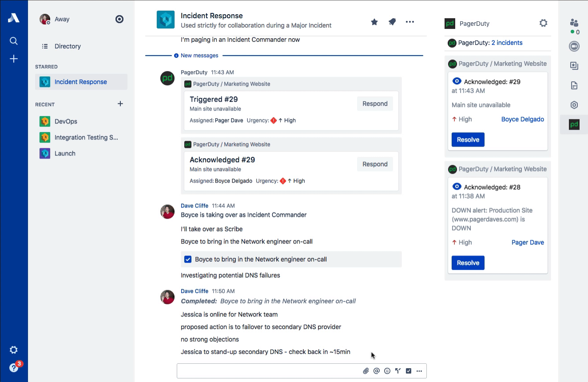
Task: Click the plus create icon in left rail
Action: click(14, 59)
